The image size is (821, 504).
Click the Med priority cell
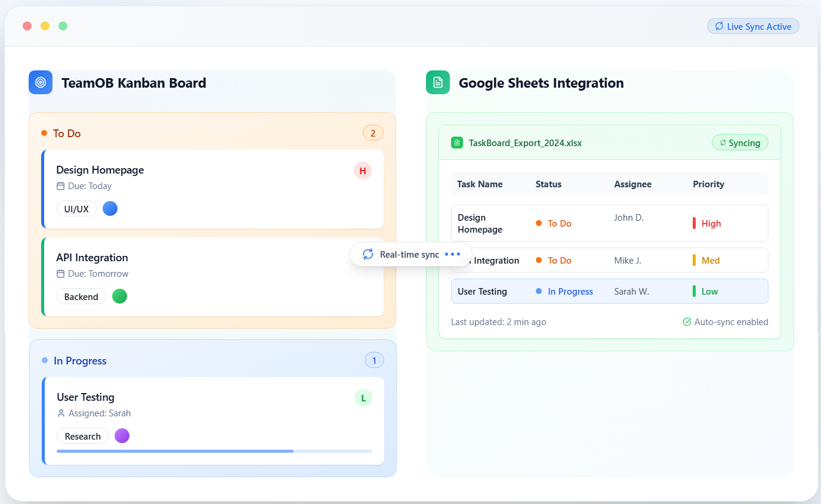706,260
